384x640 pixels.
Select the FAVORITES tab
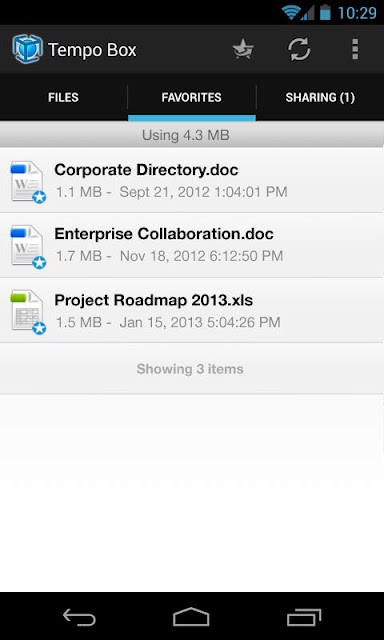click(191, 98)
